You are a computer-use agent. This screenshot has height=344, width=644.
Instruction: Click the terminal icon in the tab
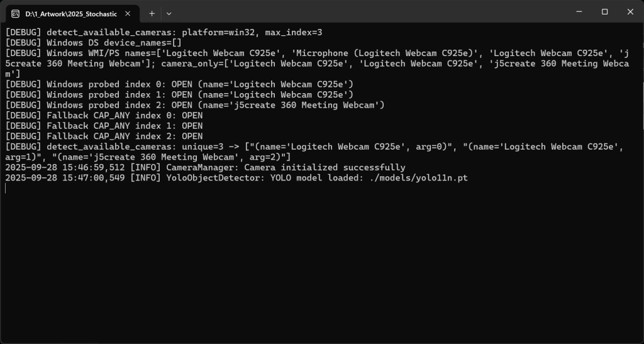coord(15,13)
